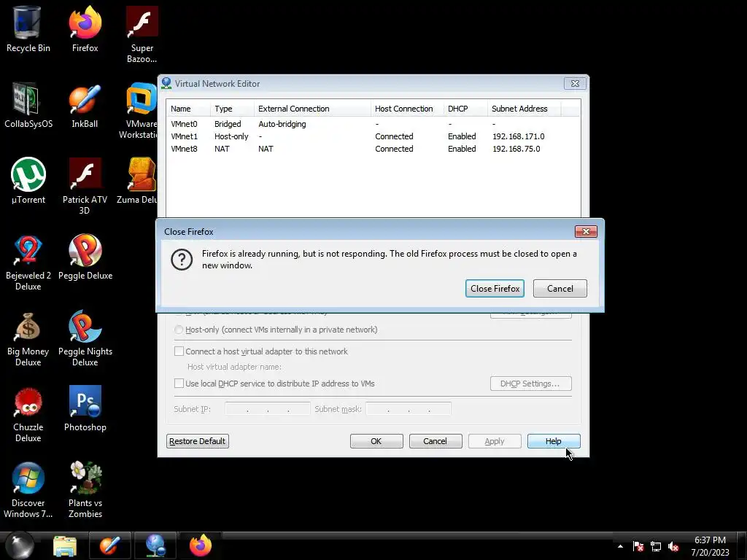This screenshot has width=747, height=560.
Task: Open the Action Center flag tray icon
Action: pos(638,546)
